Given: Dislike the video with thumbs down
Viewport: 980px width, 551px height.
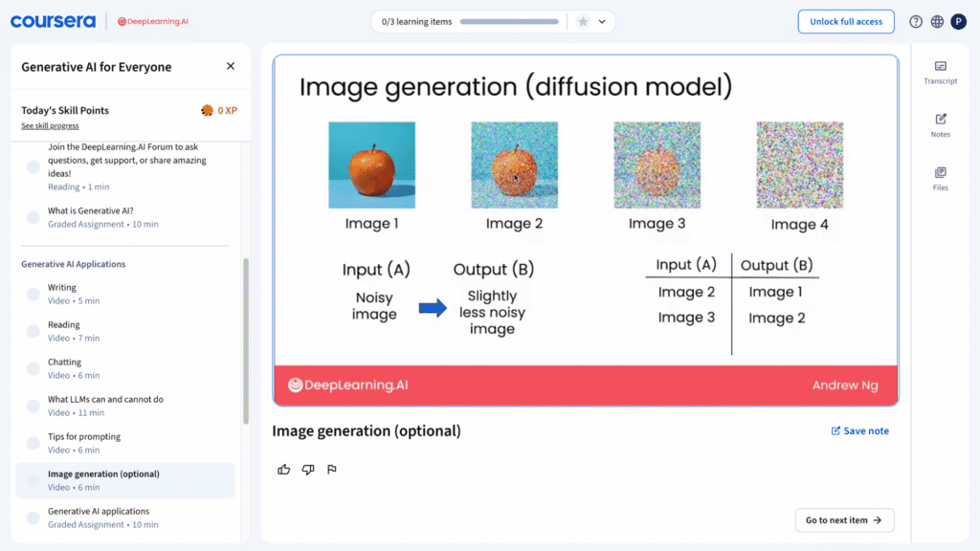Looking at the screenshot, I should [x=308, y=469].
